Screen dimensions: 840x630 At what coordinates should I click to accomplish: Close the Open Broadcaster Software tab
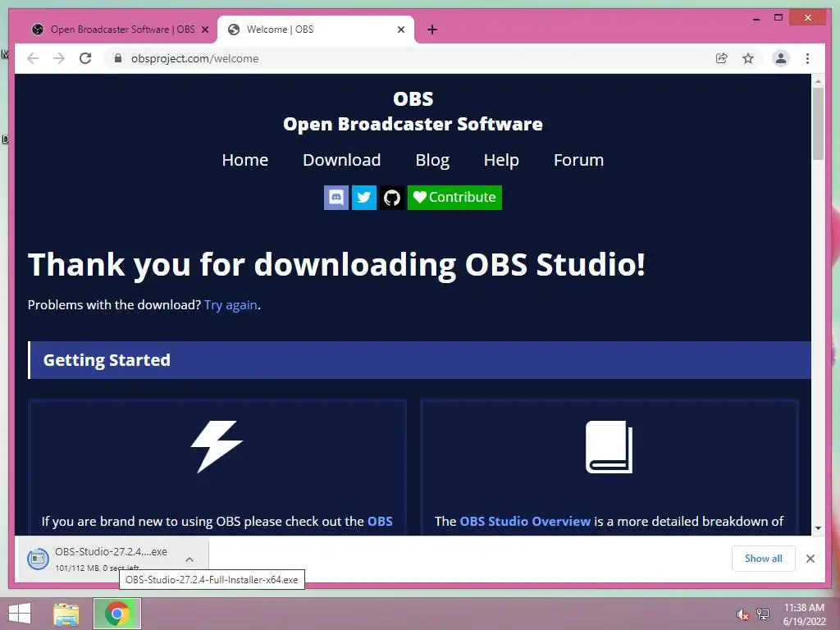click(204, 30)
